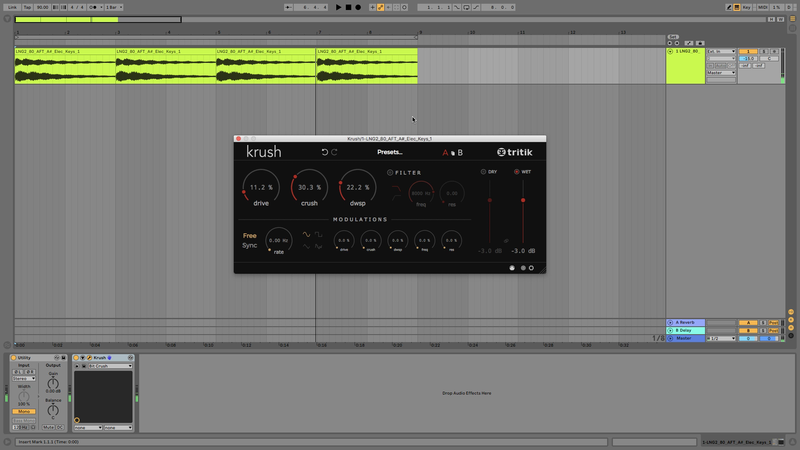Screen dimensions: 800x450
Task: Click the Stop transport button
Action: point(348,7)
